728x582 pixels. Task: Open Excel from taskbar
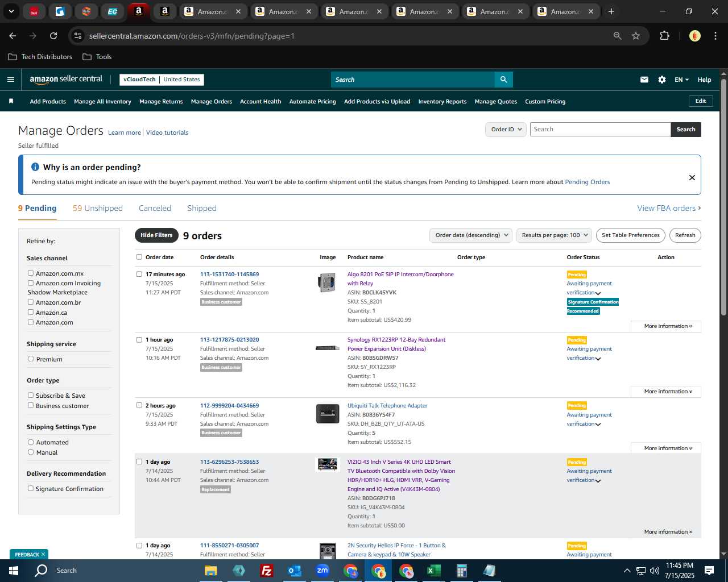coord(434,571)
